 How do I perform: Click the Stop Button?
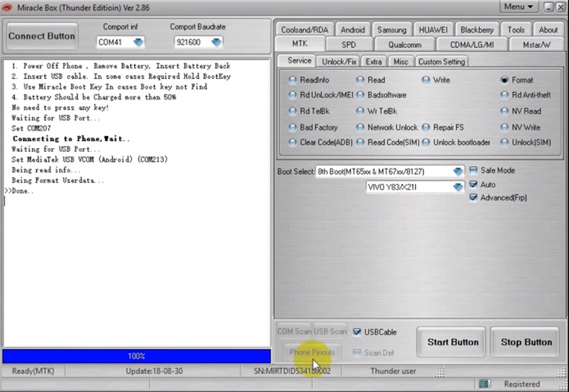pos(526,342)
